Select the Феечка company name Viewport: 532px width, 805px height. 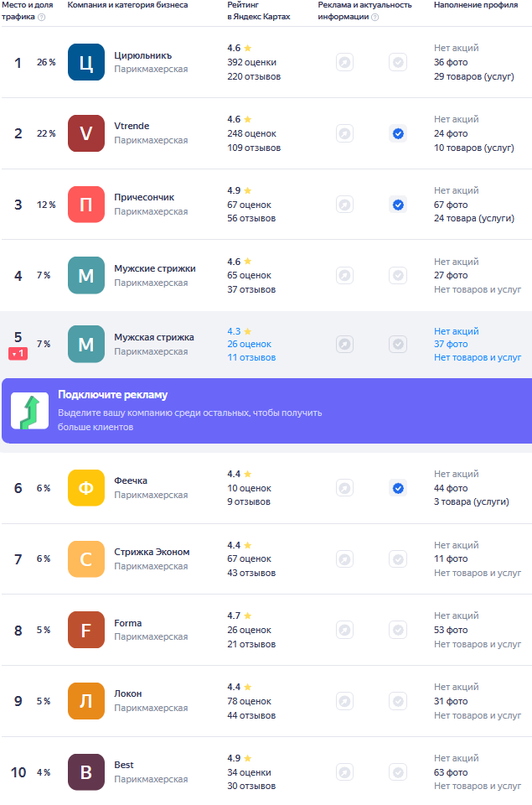[x=131, y=480]
